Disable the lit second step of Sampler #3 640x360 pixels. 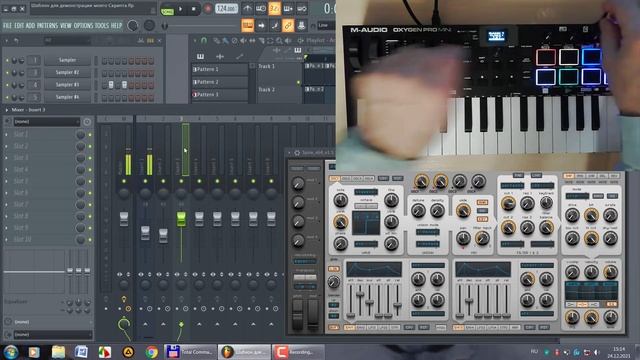(111, 84)
